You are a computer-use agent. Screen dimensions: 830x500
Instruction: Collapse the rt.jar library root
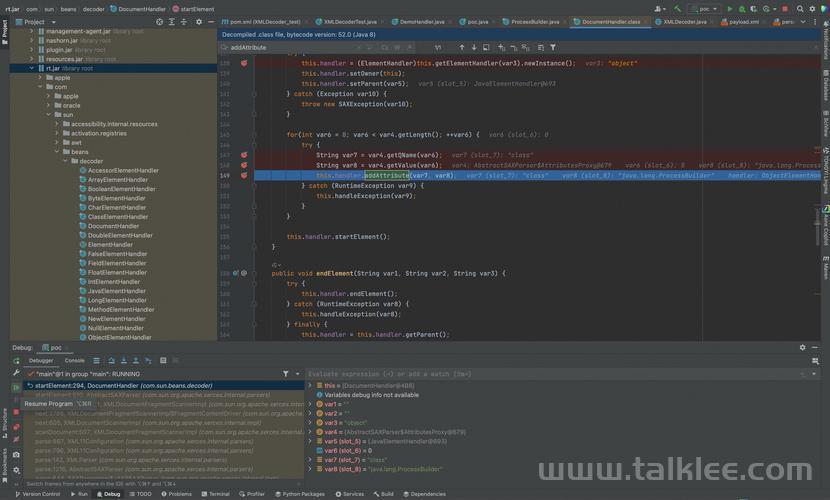coord(31,68)
